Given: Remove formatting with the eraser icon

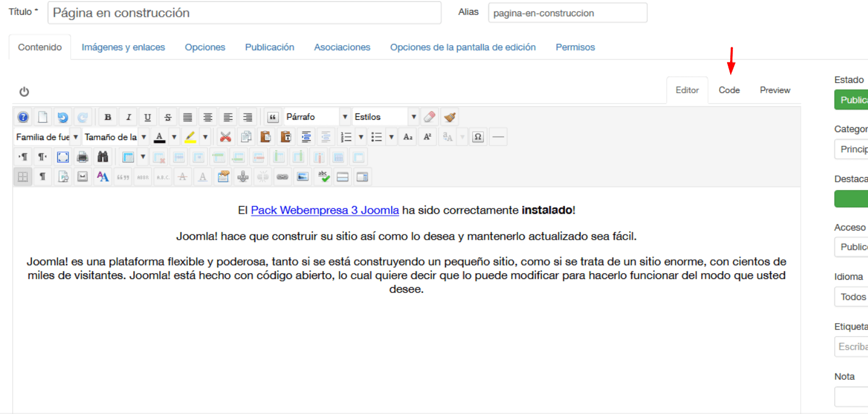Looking at the screenshot, I should pyautogui.click(x=429, y=117).
